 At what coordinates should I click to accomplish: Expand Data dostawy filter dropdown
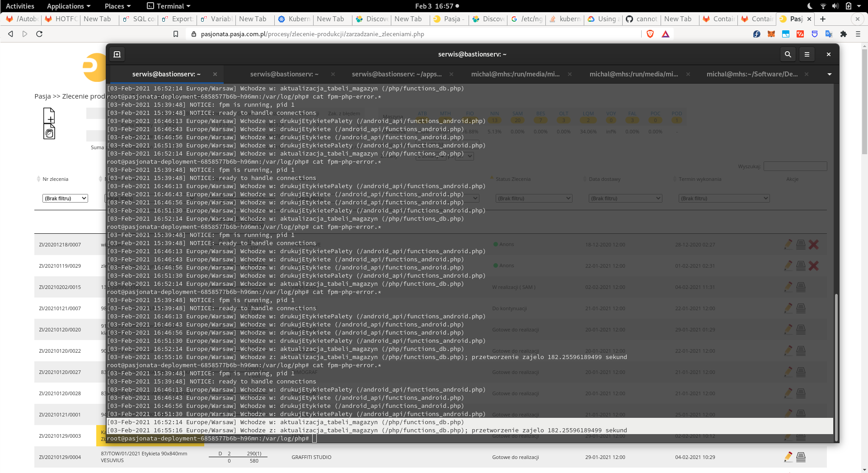[x=625, y=199]
